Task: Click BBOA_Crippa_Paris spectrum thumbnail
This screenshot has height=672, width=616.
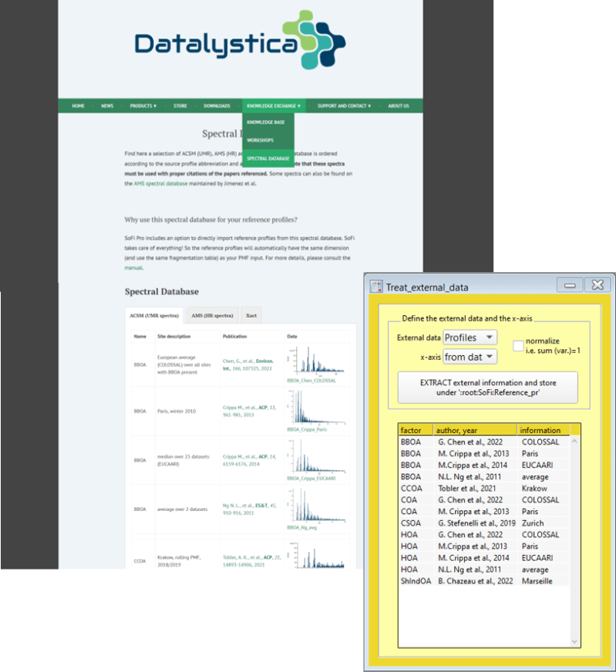Action: pyautogui.click(x=316, y=407)
